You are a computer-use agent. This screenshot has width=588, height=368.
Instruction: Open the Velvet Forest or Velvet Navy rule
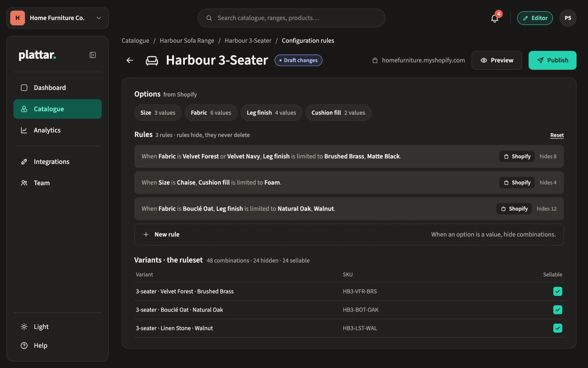(x=349, y=156)
